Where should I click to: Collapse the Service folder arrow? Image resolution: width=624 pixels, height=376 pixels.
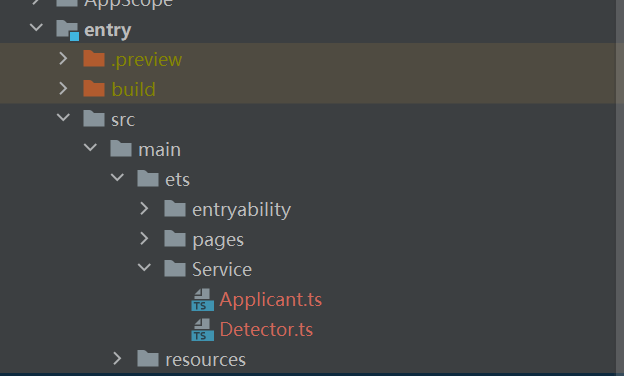pyautogui.click(x=144, y=267)
